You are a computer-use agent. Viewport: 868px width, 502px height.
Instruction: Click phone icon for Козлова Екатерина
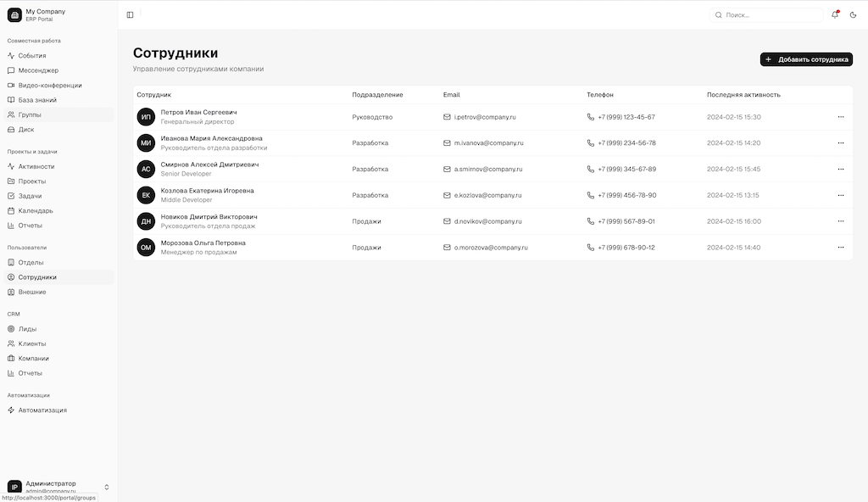(591, 195)
